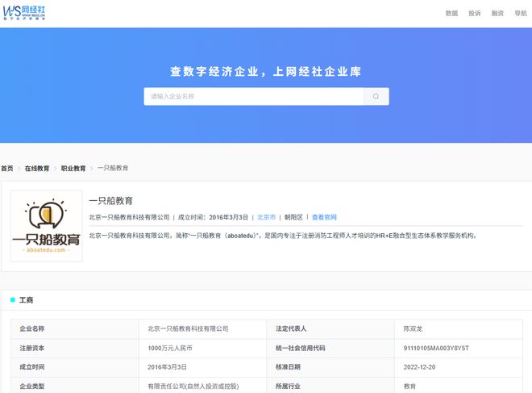
Task: Click the 朝阳区 district text
Action: (x=293, y=217)
